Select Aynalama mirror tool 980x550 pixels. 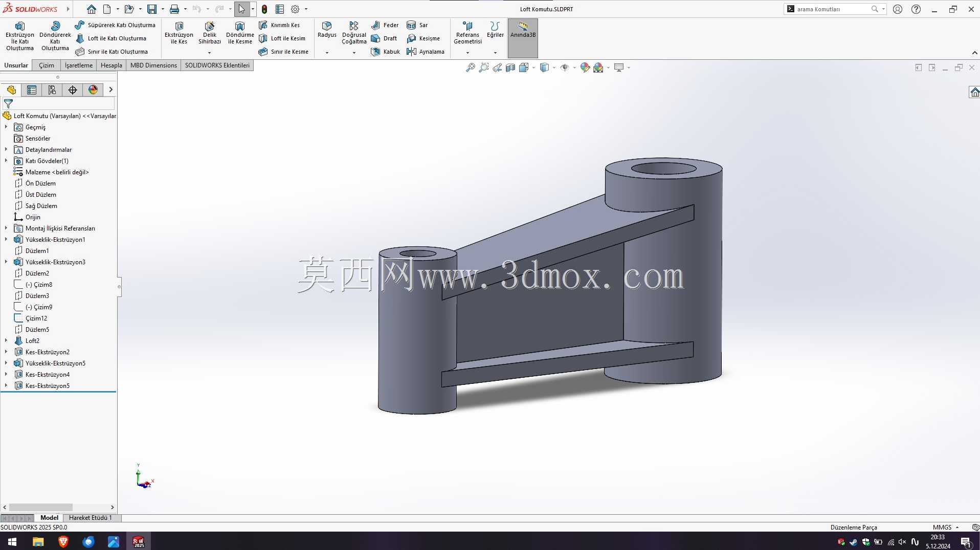tap(426, 52)
